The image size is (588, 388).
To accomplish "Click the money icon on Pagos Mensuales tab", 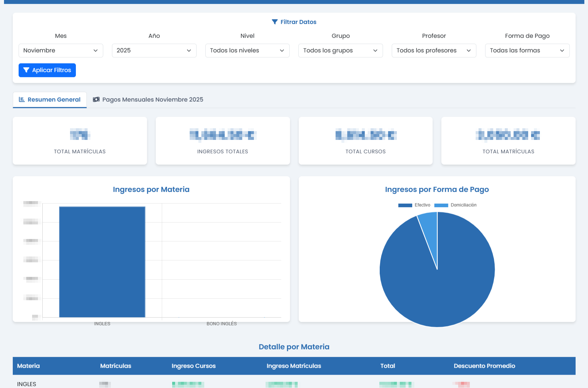I will pyautogui.click(x=96, y=99).
